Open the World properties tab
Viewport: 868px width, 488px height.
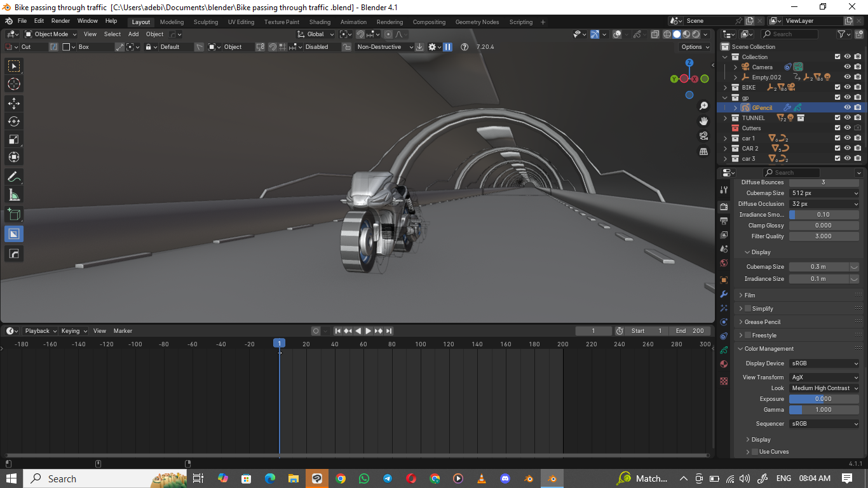coord(724,263)
